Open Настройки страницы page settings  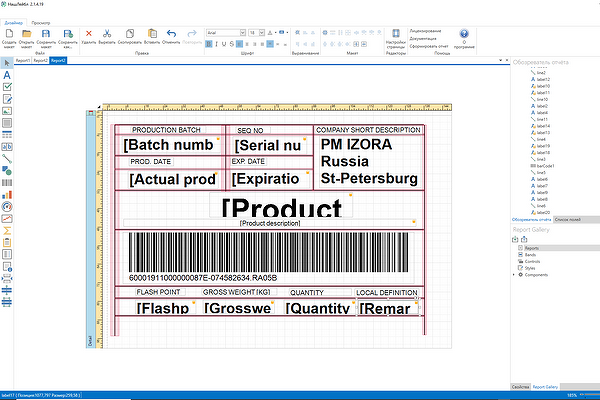click(x=395, y=35)
